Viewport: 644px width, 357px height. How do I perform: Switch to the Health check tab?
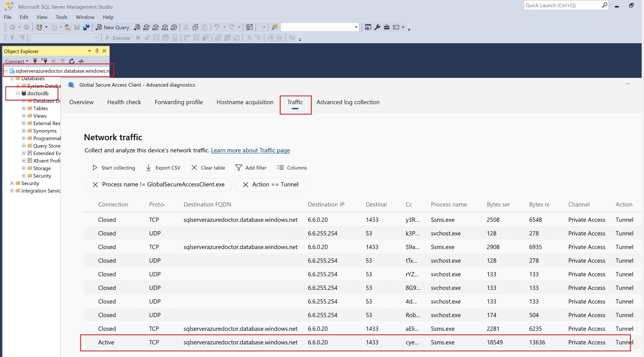(x=124, y=102)
